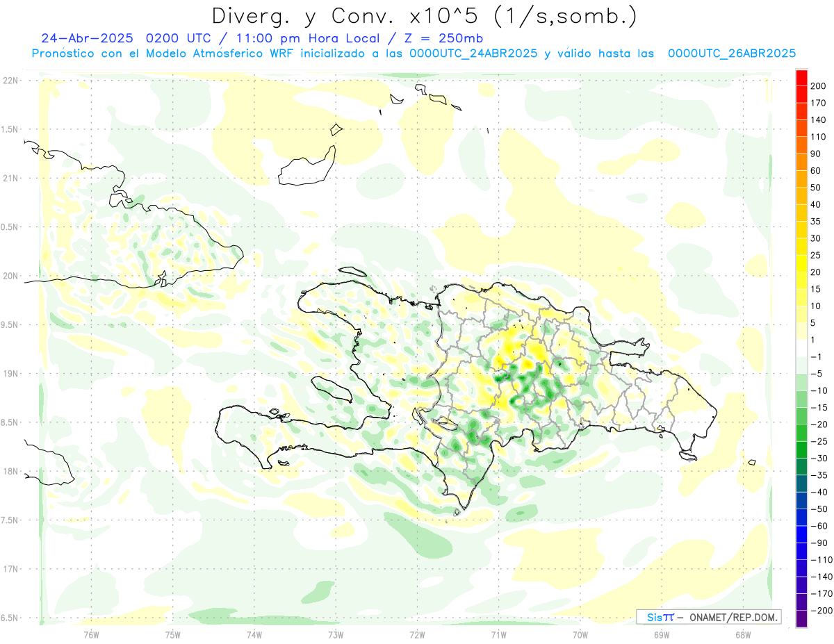Click the colorbar value '170'

[818, 103]
